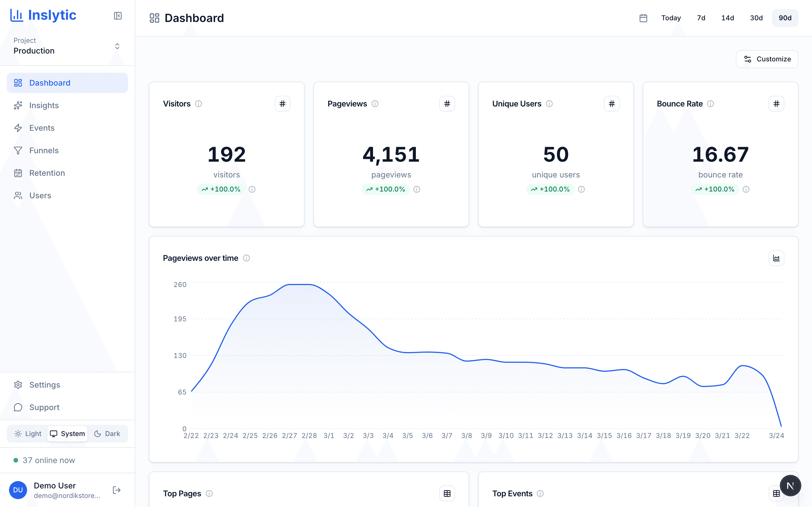Open the Funnels view
Screen dimensions: 812x507
(44, 150)
